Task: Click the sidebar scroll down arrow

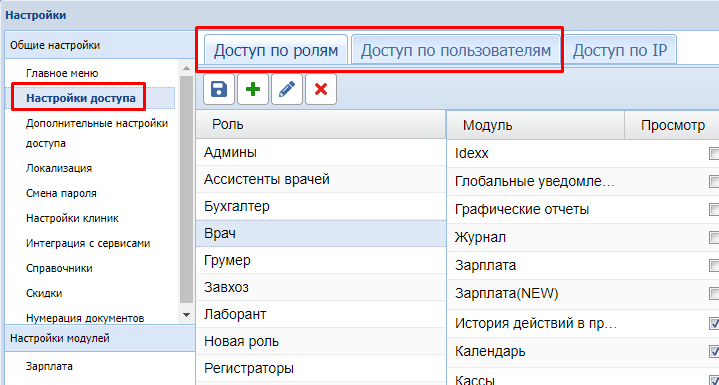Action: pos(186,315)
